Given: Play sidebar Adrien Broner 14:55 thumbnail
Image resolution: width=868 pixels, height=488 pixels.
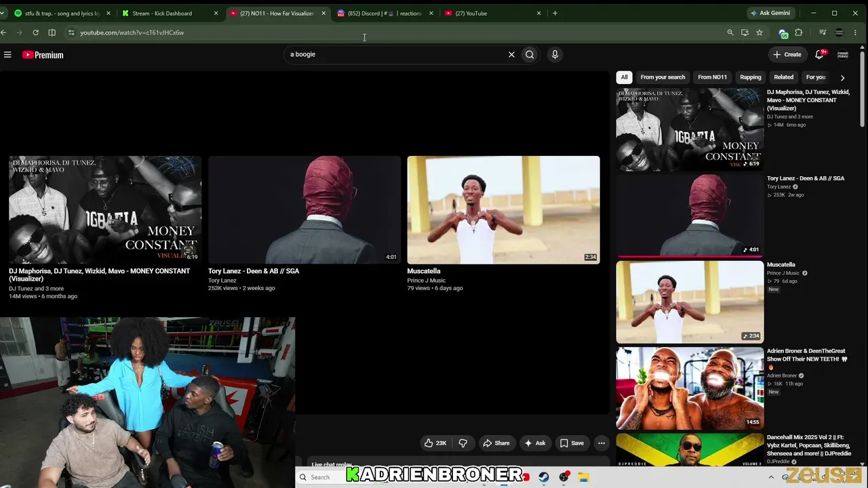Looking at the screenshot, I should [x=690, y=388].
